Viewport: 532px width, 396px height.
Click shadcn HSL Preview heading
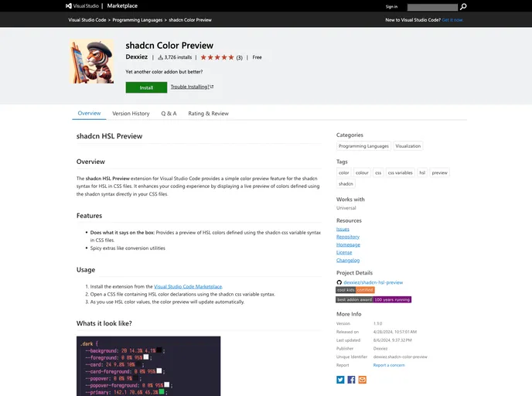pos(109,136)
